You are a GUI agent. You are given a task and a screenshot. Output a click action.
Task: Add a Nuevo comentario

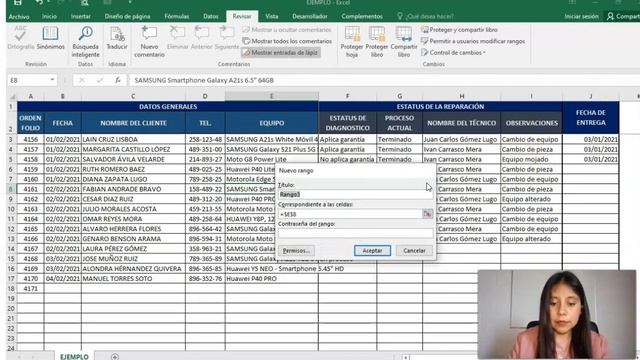click(149, 42)
